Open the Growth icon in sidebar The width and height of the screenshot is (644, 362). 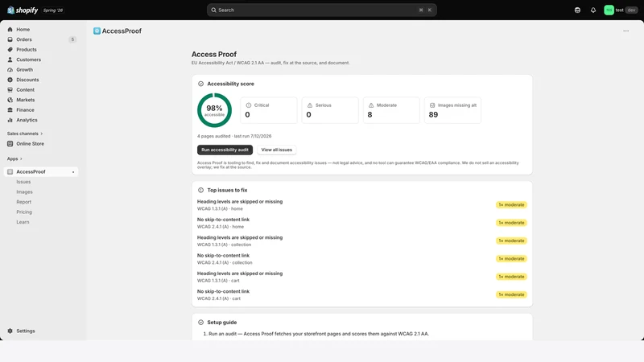[10, 70]
